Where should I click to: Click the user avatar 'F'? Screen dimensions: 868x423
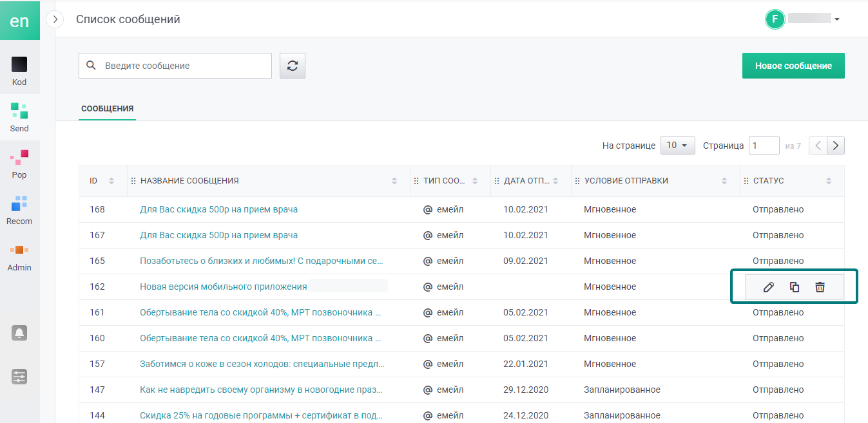[x=775, y=19]
